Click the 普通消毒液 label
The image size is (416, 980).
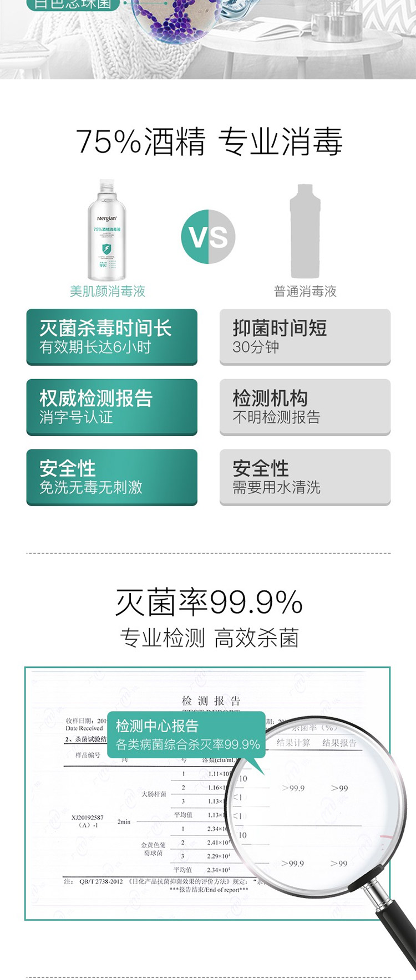coord(305,292)
